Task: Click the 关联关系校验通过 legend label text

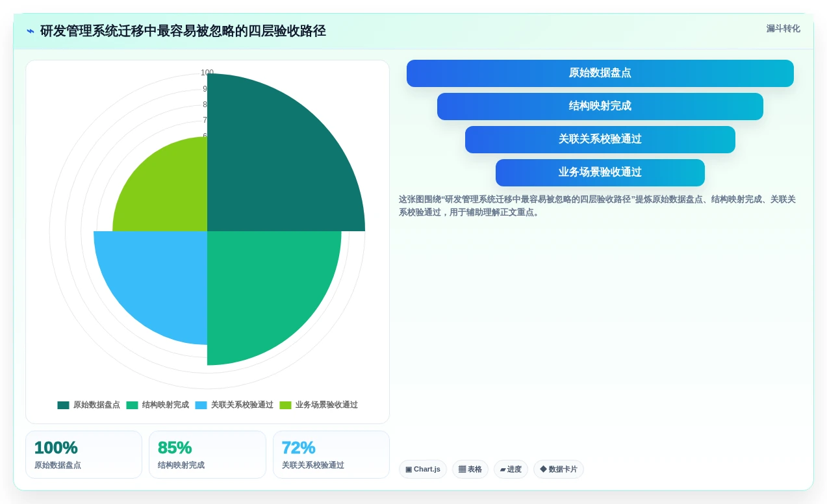Action: tap(242, 405)
